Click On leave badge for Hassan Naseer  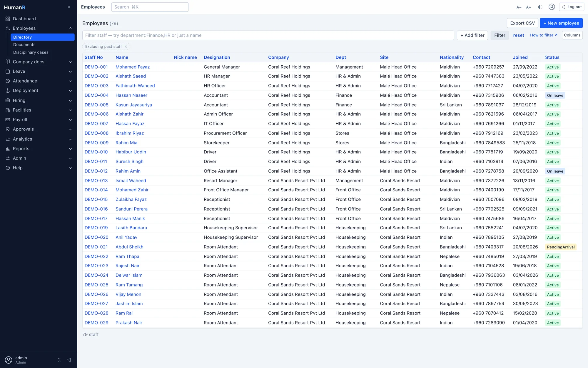[x=555, y=95]
